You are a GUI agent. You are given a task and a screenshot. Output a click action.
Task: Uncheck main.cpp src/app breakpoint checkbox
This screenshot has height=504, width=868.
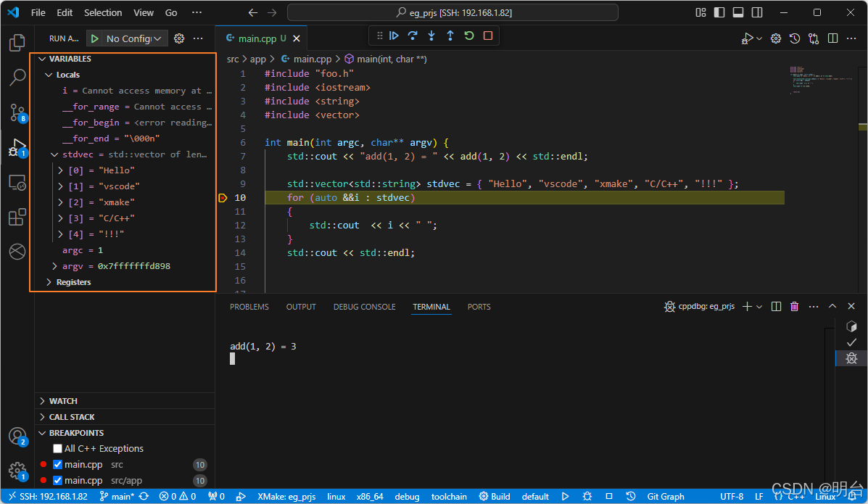[57, 481]
